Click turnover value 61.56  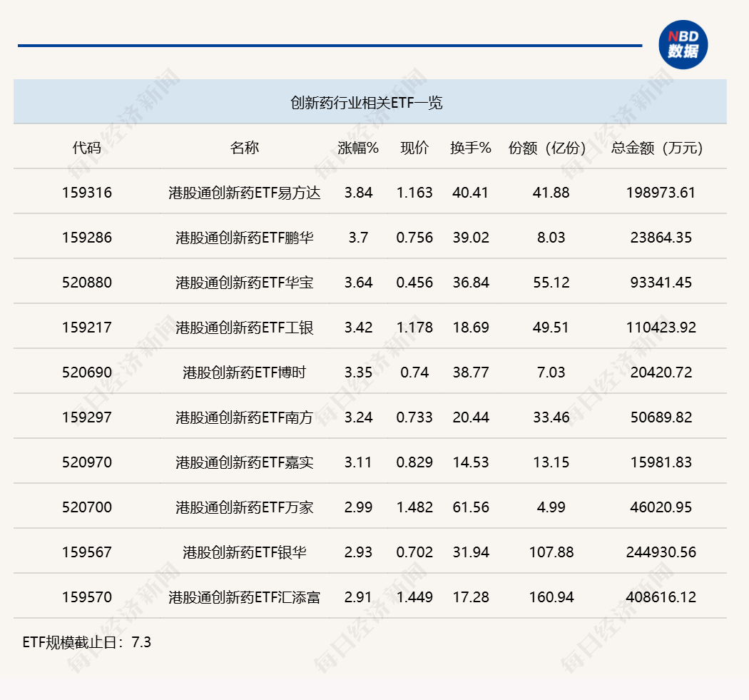point(471,507)
